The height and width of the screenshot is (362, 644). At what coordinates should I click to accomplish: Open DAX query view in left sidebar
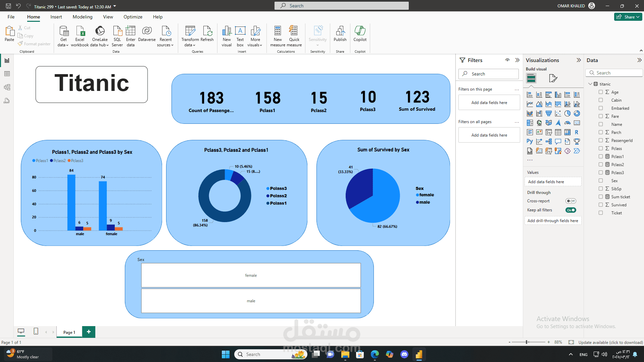(7, 101)
